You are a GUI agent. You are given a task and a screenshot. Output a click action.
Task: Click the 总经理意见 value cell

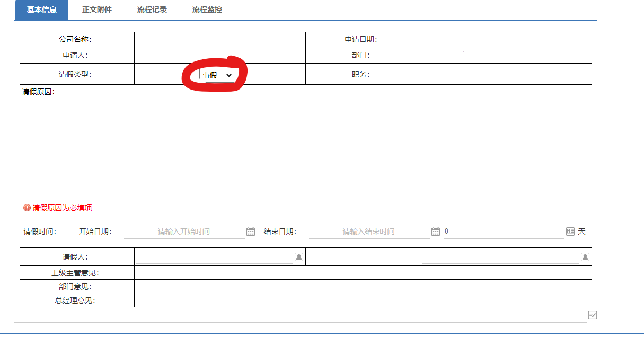click(x=363, y=300)
